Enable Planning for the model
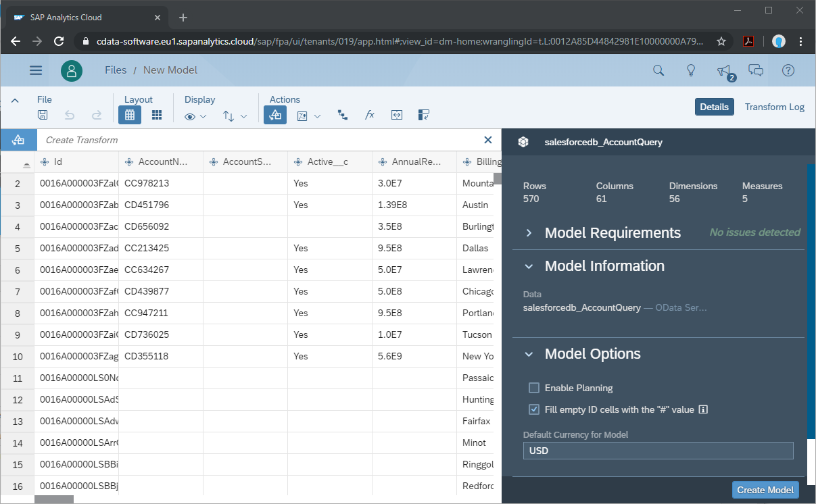Screen dimensions: 816x504 tap(533, 388)
